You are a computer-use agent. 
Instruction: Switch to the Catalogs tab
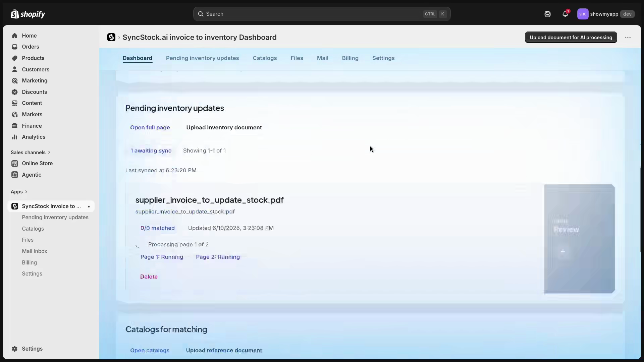click(265, 58)
